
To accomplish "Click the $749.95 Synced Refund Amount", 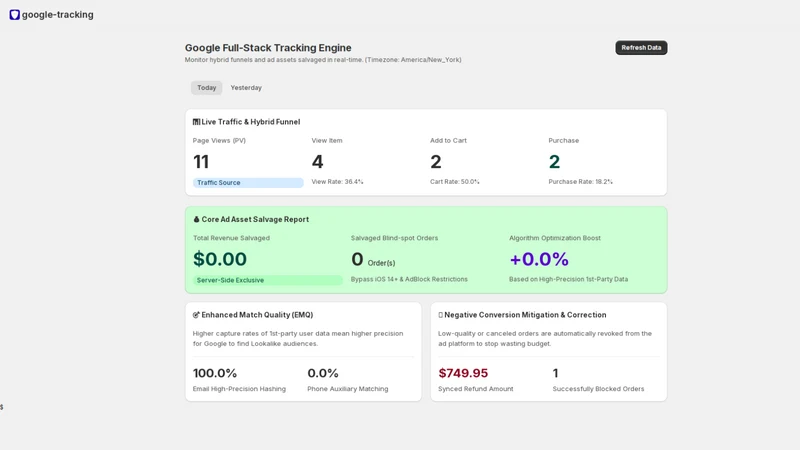I will tap(463, 373).
